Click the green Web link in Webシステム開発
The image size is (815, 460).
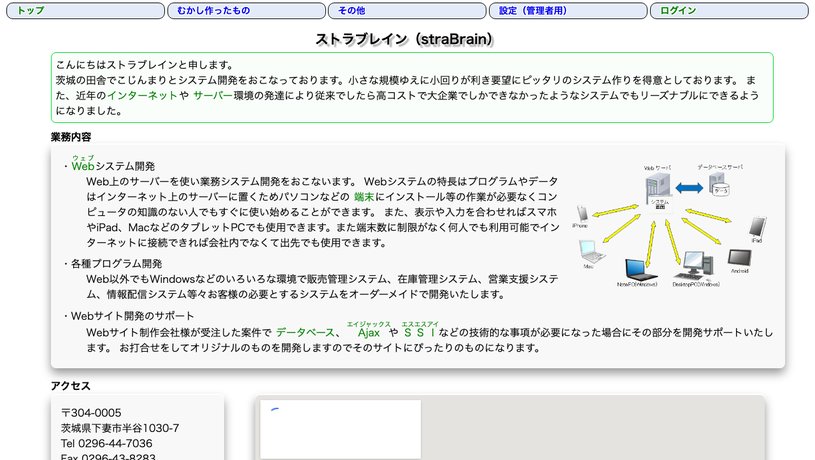[x=83, y=166]
